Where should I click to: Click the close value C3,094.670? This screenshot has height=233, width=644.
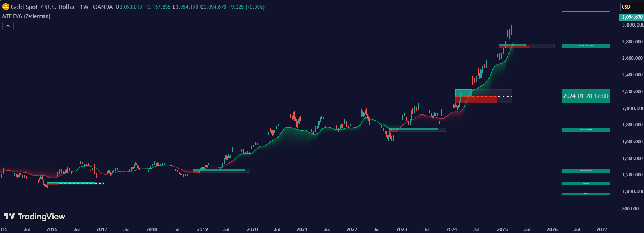point(213,7)
